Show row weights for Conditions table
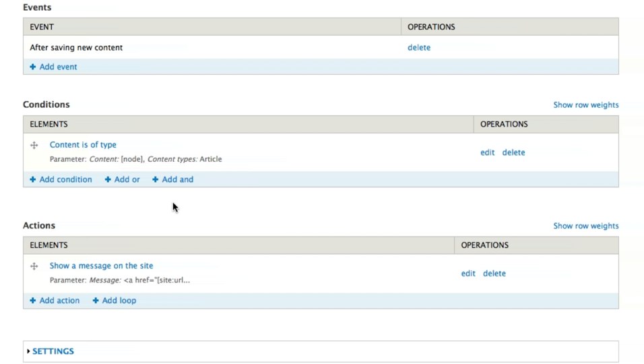The height and width of the screenshot is (364, 644). [585, 105]
